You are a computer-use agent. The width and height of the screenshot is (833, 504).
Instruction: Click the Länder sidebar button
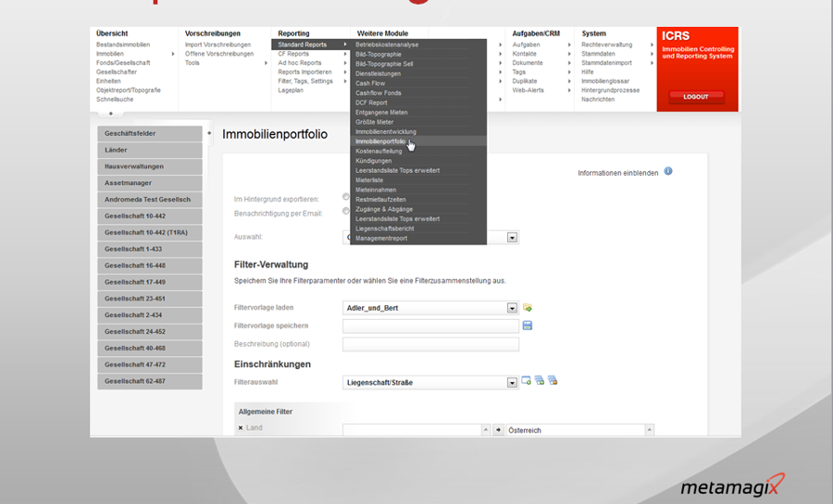coord(150,150)
